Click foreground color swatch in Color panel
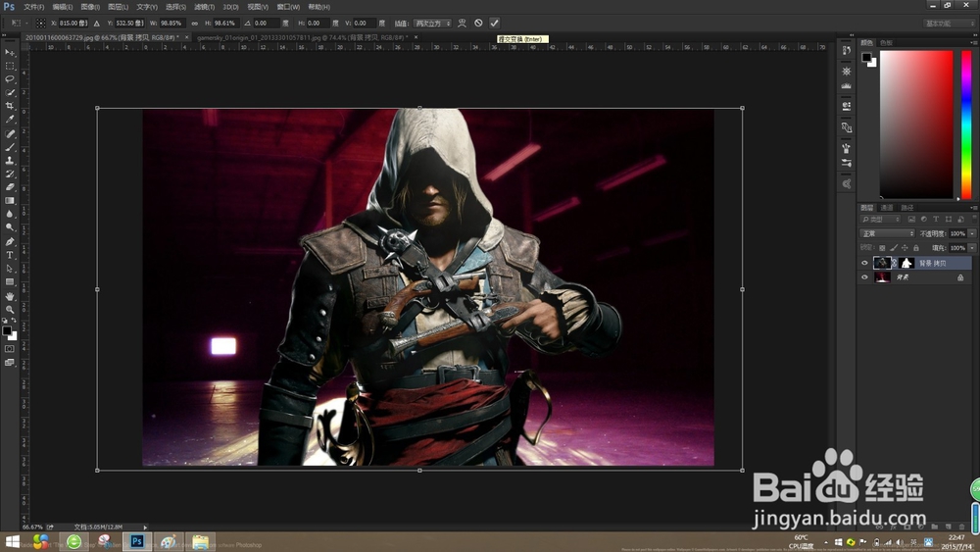 [866, 58]
